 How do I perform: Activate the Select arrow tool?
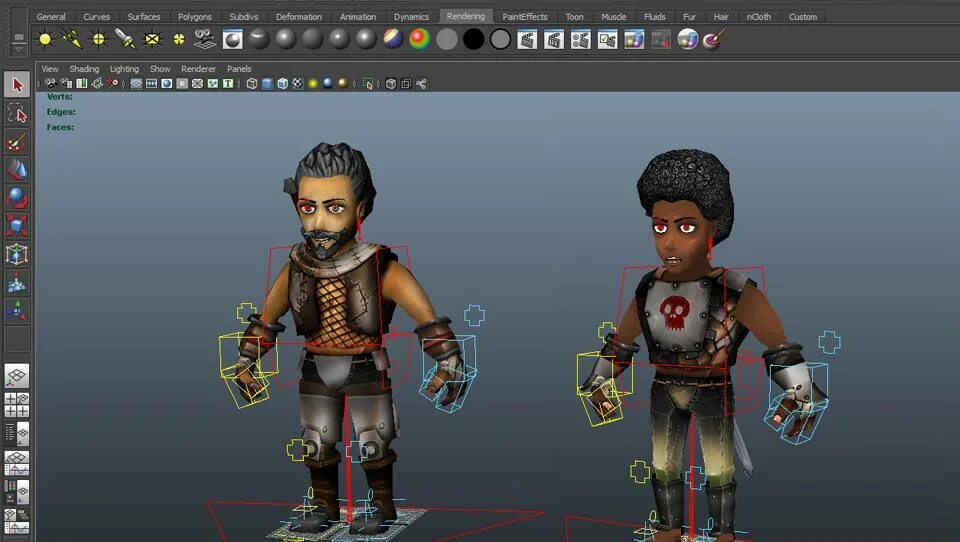pos(17,85)
